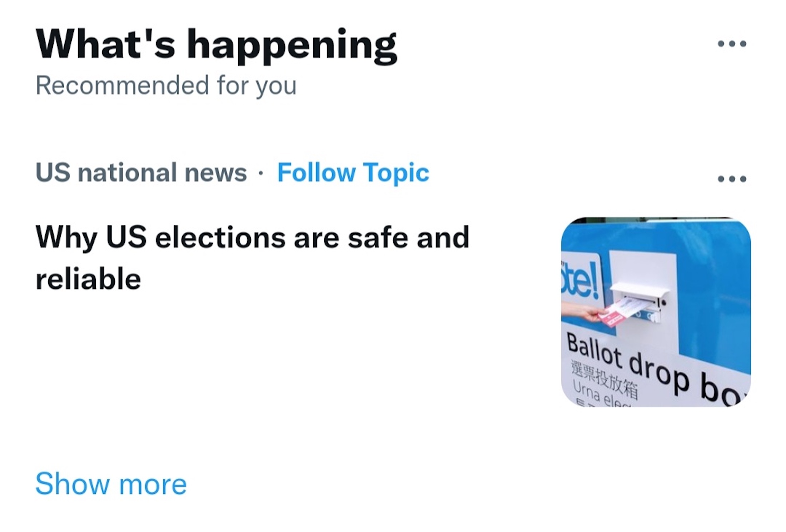The image size is (786, 532).
Task: Click the white ballot slot in the photo
Action: tap(640, 297)
